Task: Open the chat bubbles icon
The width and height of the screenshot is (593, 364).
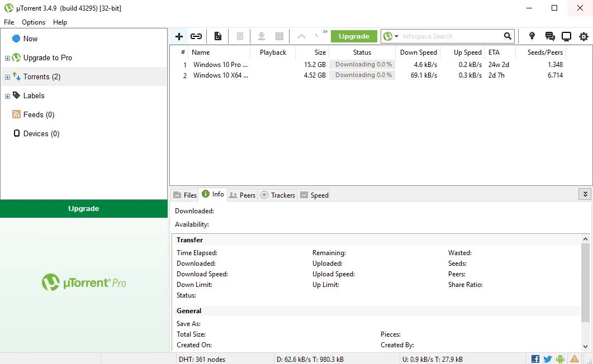Action: point(550,36)
